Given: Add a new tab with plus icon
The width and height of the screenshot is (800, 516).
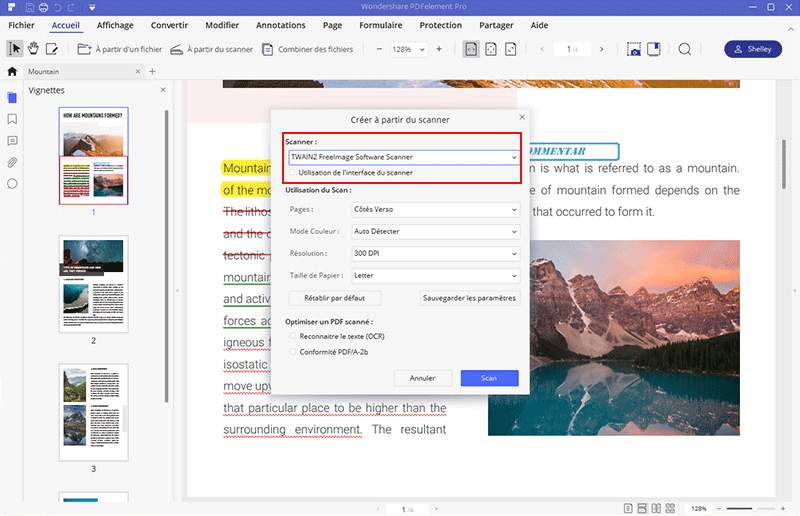Looking at the screenshot, I should click(152, 71).
